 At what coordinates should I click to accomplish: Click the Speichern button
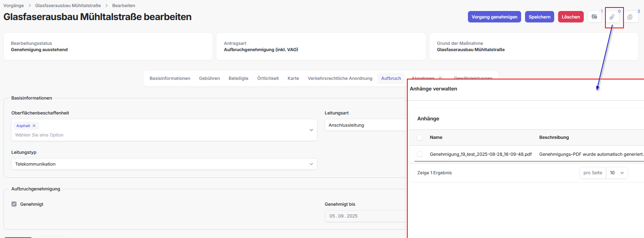point(539,17)
